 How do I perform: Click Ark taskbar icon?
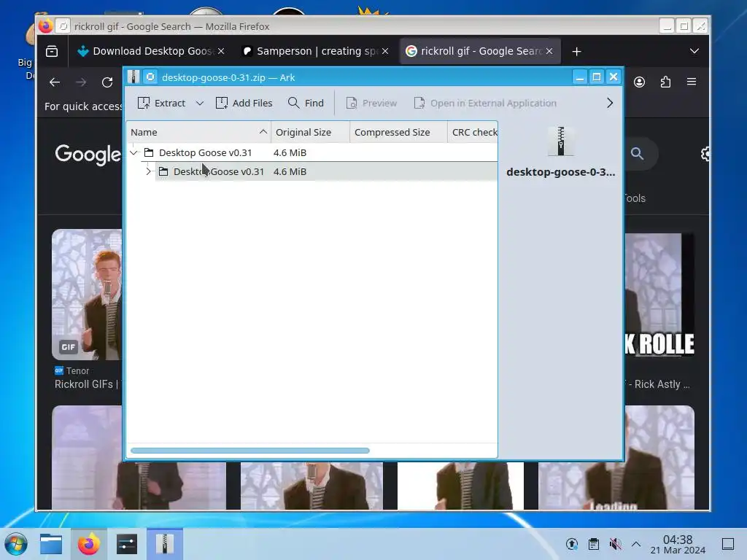coord(165,544)
